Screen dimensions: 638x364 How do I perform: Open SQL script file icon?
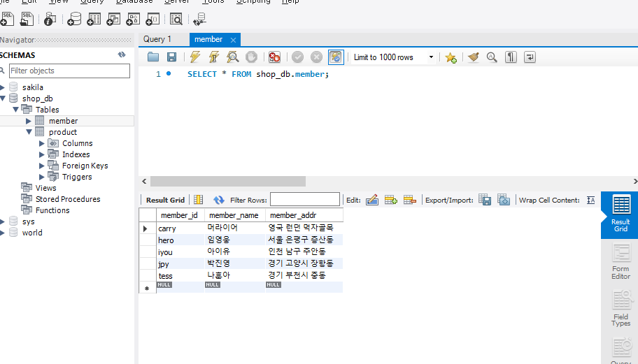(x=27, y=19)
